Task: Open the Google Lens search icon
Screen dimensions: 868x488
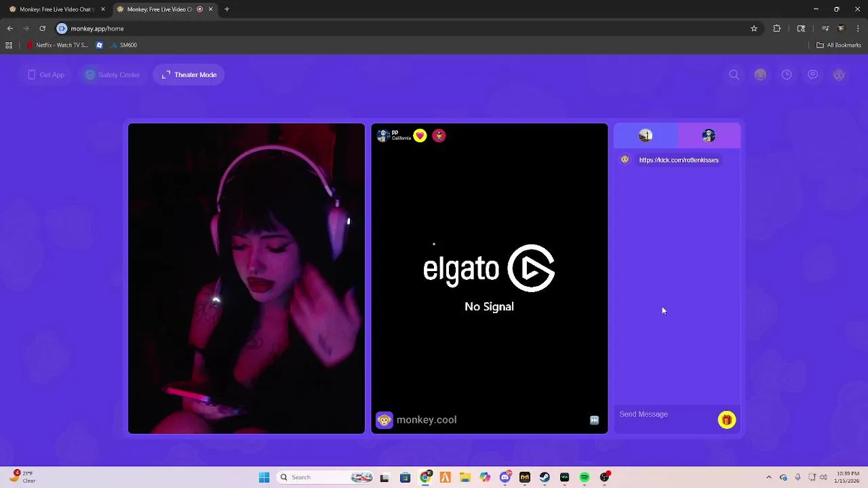Action: coord(801,28)
